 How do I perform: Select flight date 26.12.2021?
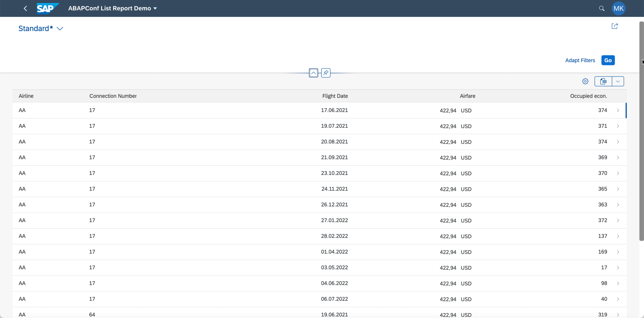(x=335, y=205)
